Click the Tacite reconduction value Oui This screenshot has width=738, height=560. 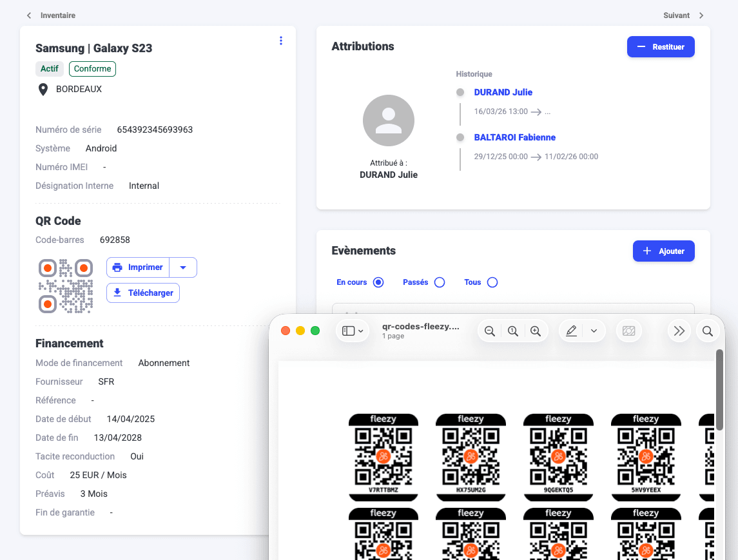[137, 456]
